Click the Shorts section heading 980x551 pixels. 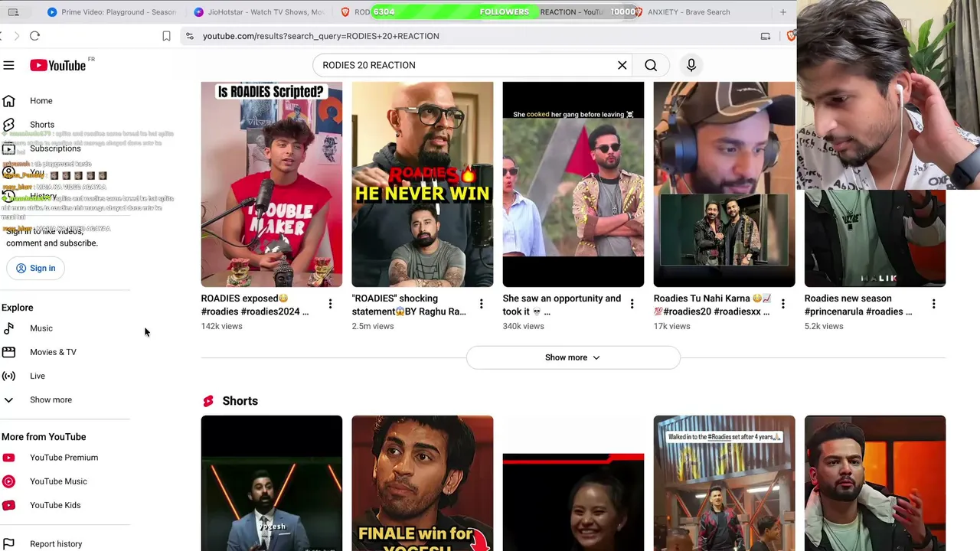[x=240, y=401]
